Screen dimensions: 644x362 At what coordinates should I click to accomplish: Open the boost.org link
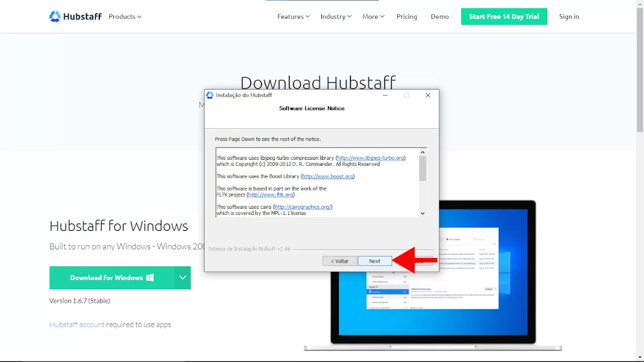click(x=327, y=176)
